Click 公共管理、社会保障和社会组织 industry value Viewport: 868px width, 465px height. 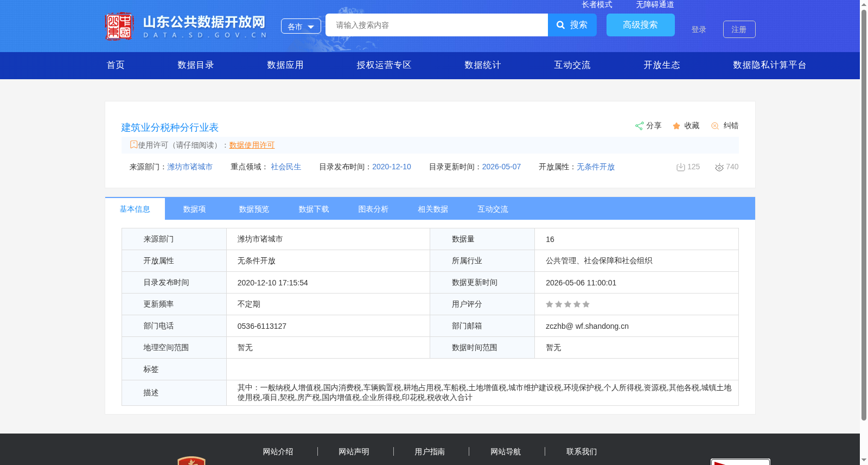click(599, 261)
